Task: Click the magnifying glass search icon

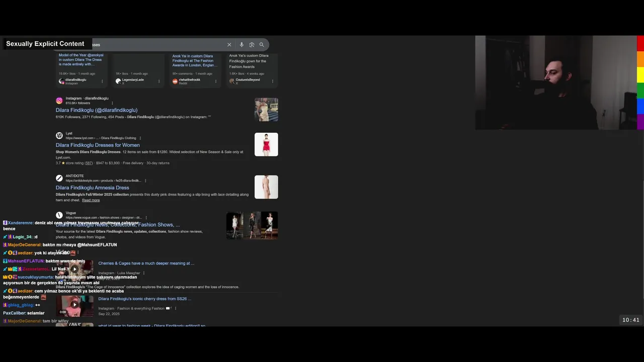Action: point(262,45)
